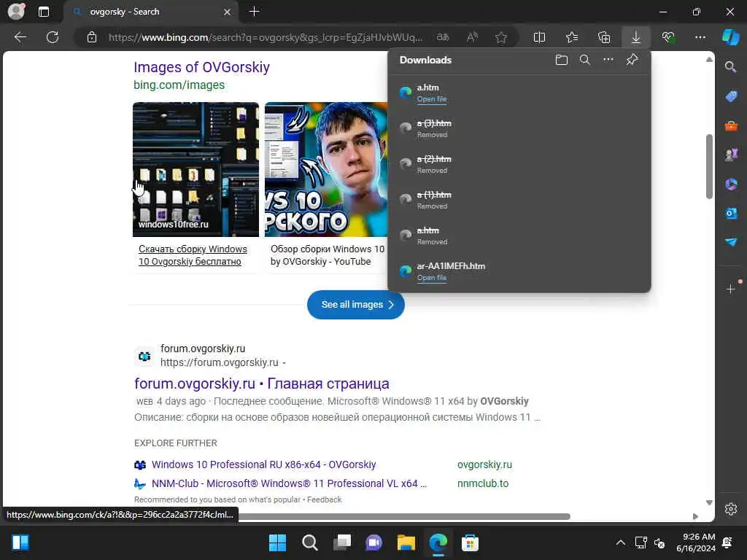
Task: Close the ovgorsky - Search tab
Action: click(228, 12)
